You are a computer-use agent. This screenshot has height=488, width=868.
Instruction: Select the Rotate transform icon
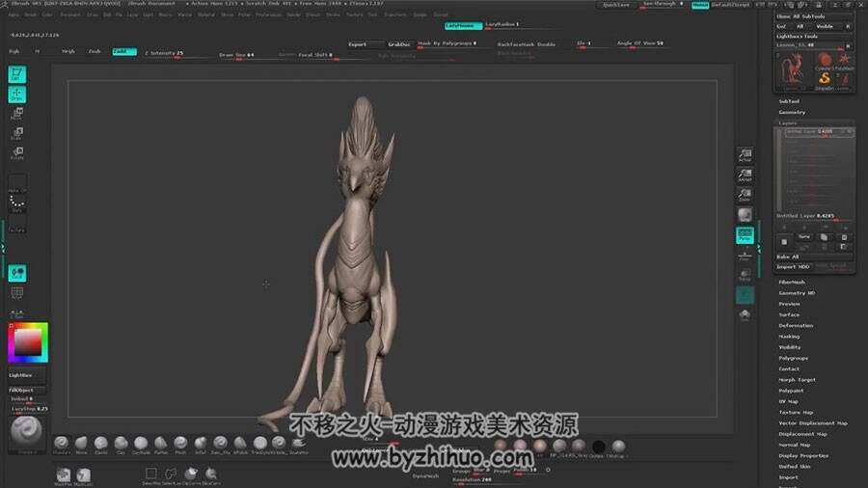coord(16,152)
